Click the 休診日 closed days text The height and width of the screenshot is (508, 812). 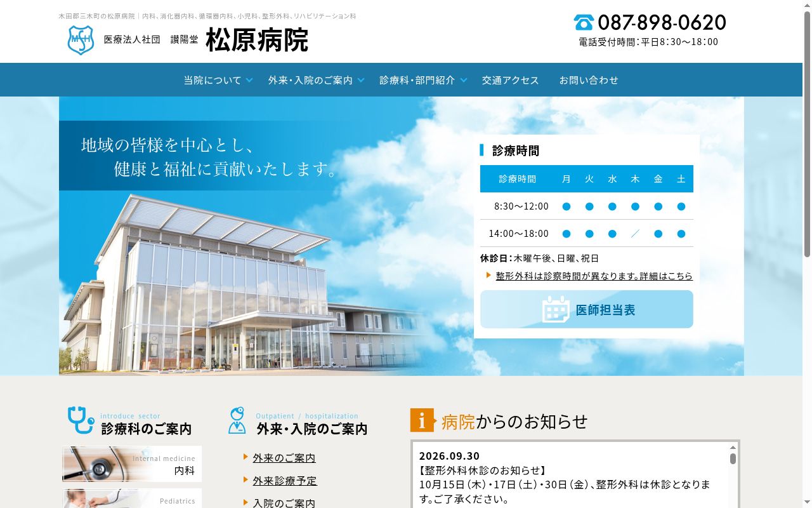(x=539, y=258)
